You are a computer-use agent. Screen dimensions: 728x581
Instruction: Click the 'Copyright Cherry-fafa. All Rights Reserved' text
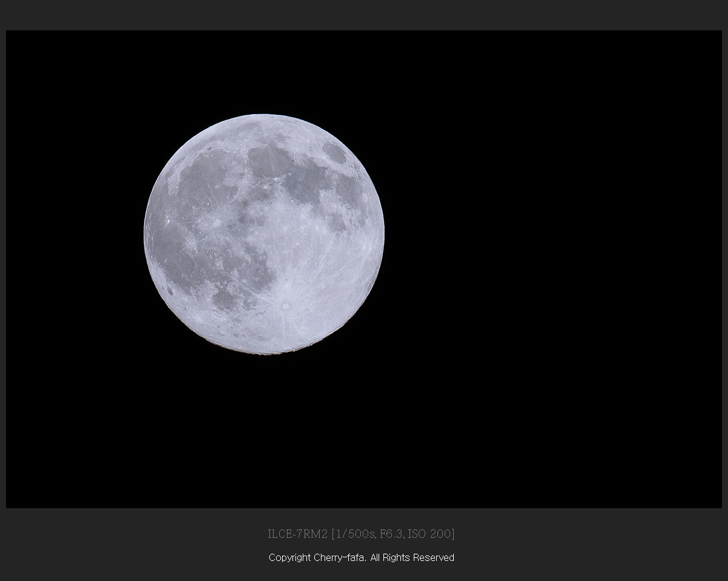pos(361,557)
